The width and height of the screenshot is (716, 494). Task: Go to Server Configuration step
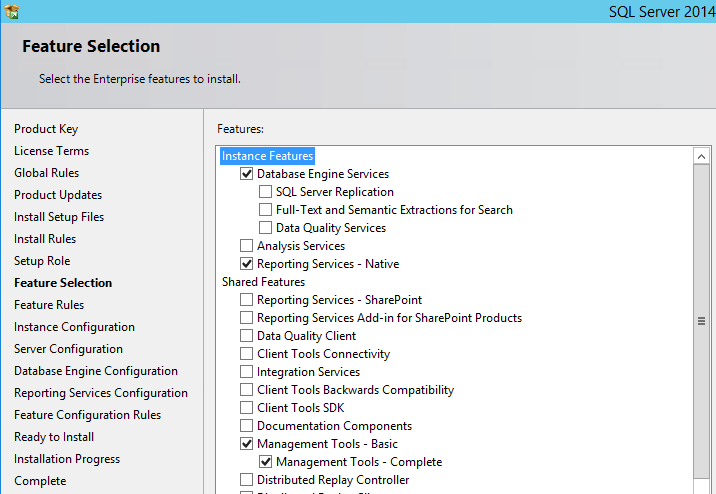pyautogui.click(x=68, y=349)
